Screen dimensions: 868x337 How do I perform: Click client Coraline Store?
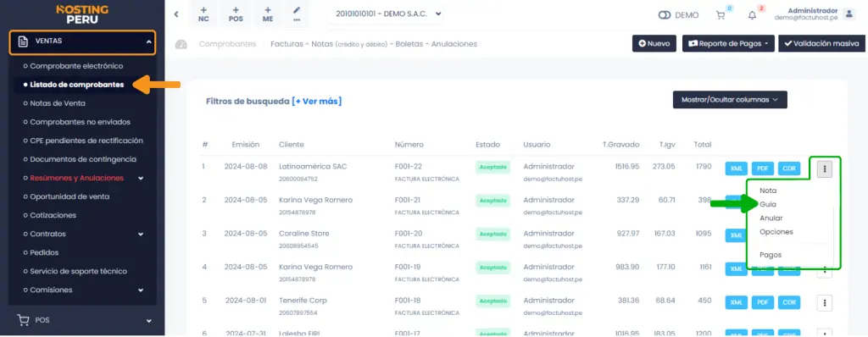[x=304, y=234]
